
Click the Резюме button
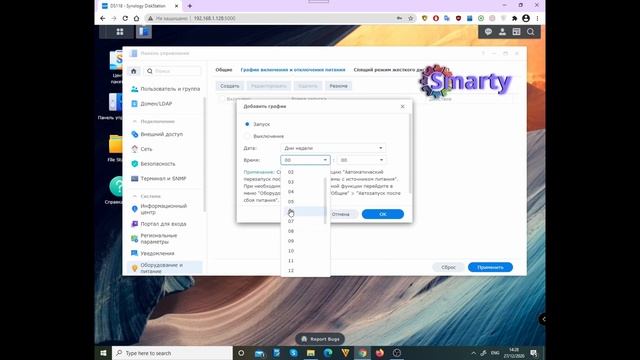338,86
